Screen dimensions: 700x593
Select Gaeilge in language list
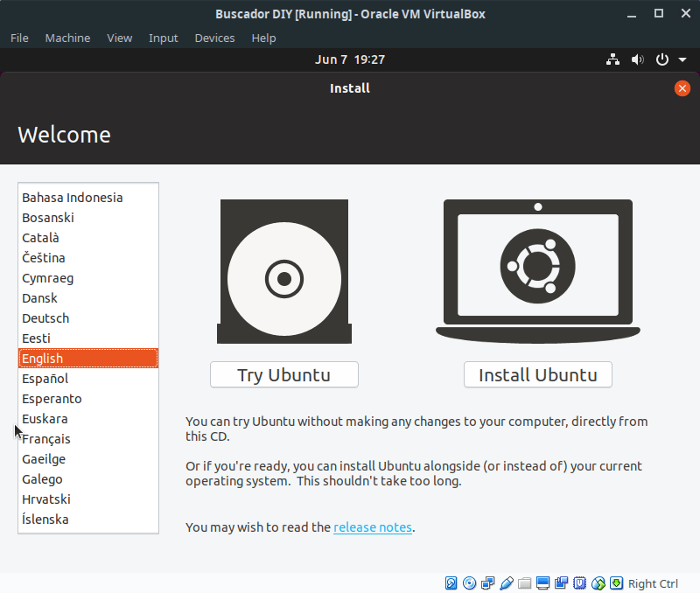88,459
